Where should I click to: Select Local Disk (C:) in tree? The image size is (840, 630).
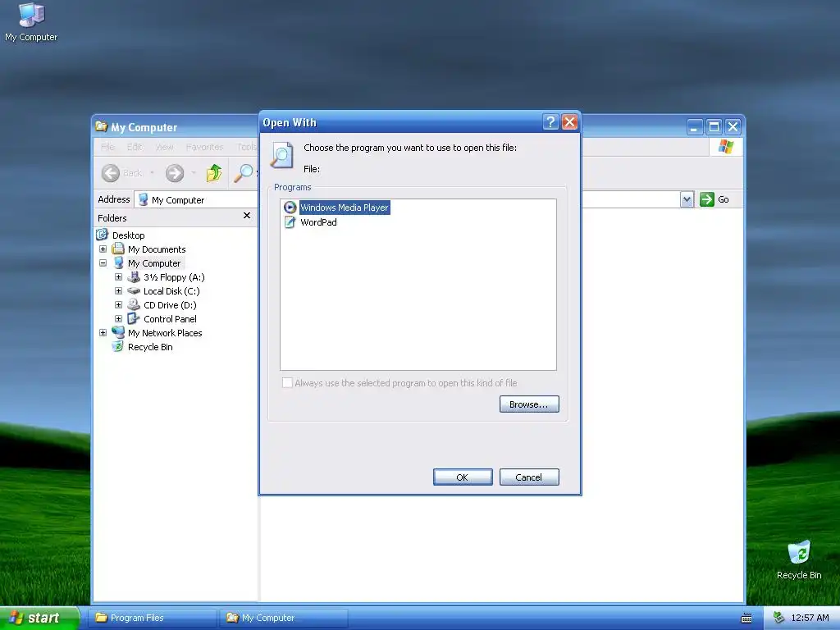point(171,291)
